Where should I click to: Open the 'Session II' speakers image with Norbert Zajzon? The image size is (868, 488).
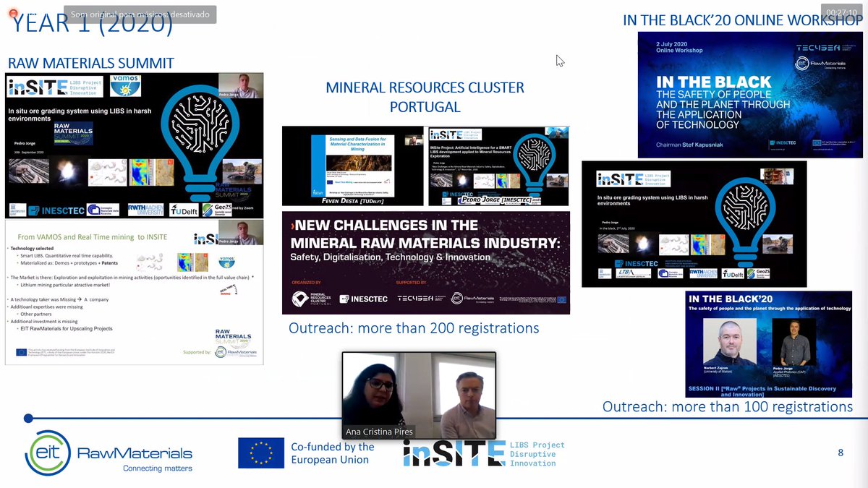pyautogui.click(x=770, y=345)
